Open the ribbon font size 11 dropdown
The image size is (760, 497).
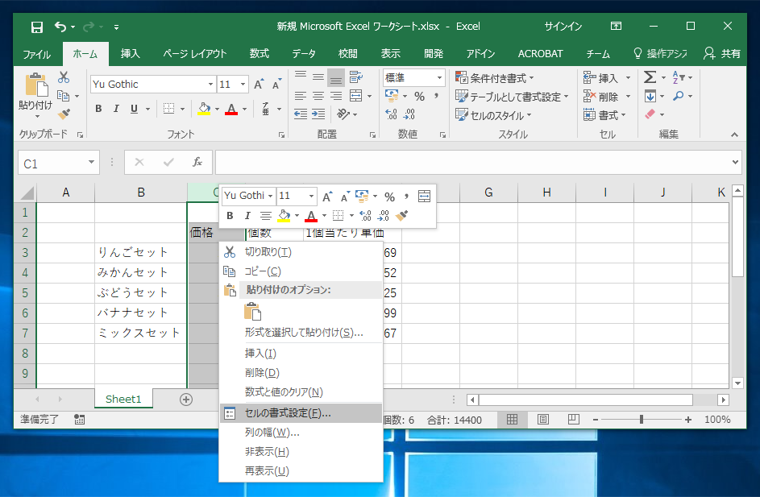[x=243, y=84]
